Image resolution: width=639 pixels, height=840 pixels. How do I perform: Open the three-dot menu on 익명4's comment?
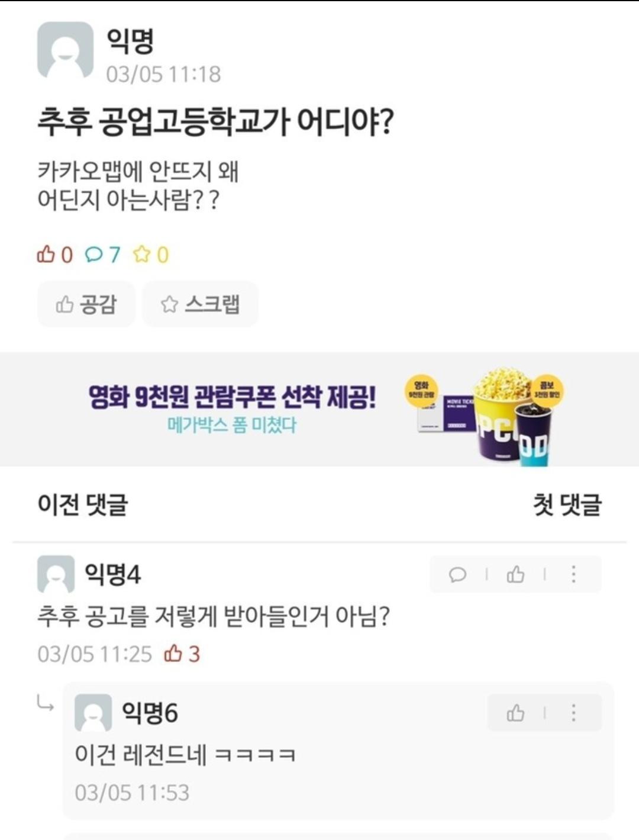573,574
